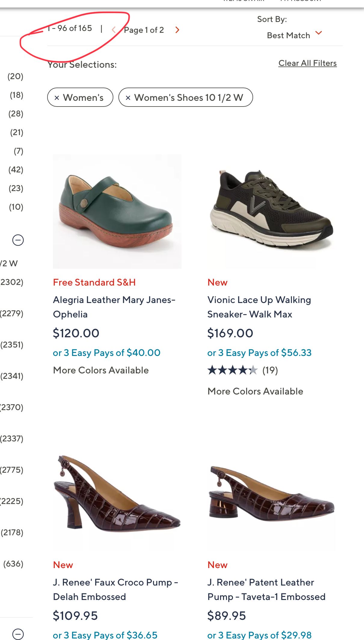Open Alegria Leather Mary Janes Ophelia product
Image resolution: width=364 pixels, height=640 pixels.
click(x=114, y=307)
